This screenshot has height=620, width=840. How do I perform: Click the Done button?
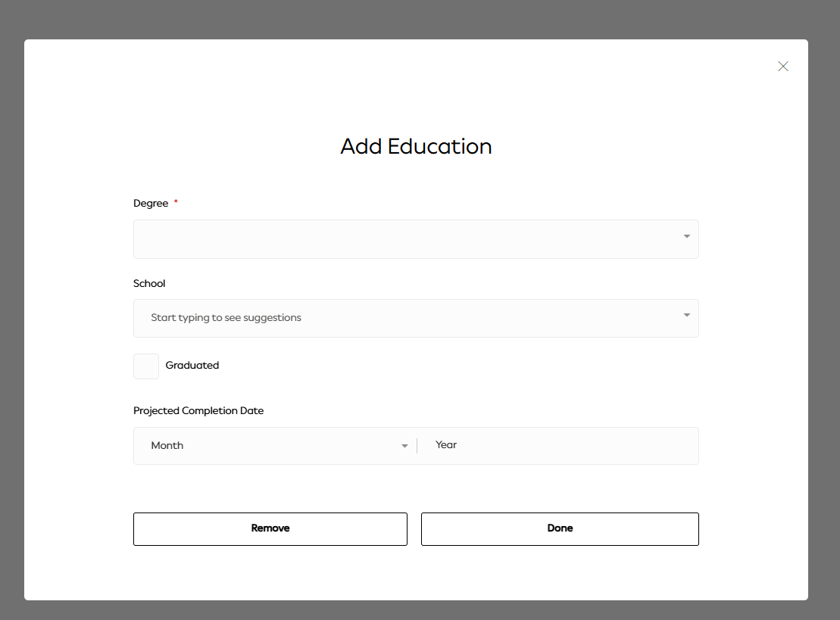(560, 529)
